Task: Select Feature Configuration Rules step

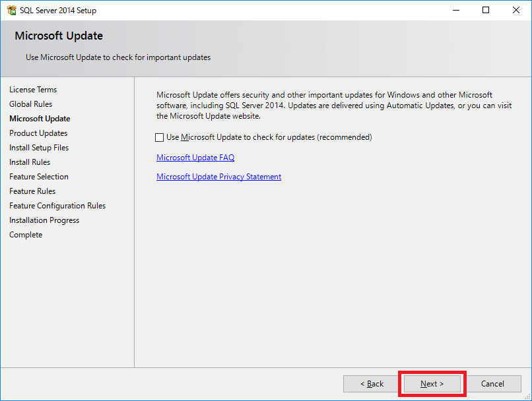Action: tap(57, 206)
